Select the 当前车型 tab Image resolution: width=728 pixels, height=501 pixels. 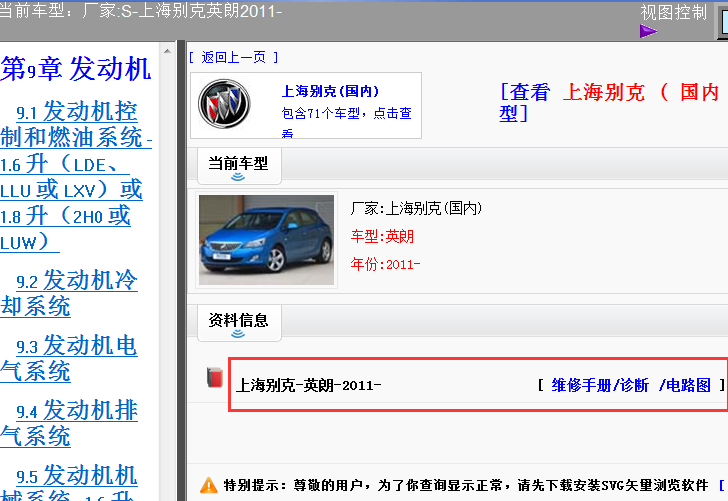pyautogui.click(x=239, y=166)
